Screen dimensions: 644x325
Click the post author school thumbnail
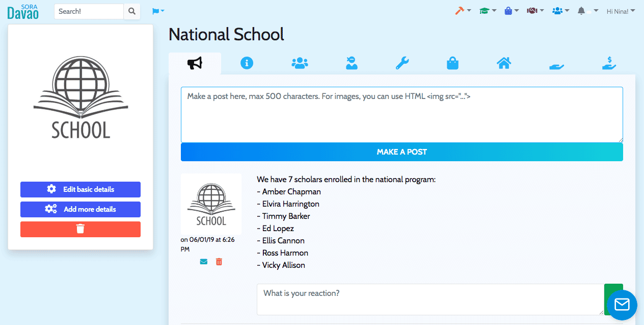coord(211,204)
